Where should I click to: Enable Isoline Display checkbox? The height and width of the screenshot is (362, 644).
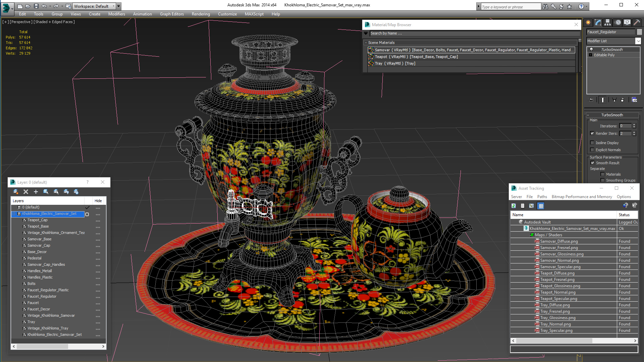click(592, 143)
